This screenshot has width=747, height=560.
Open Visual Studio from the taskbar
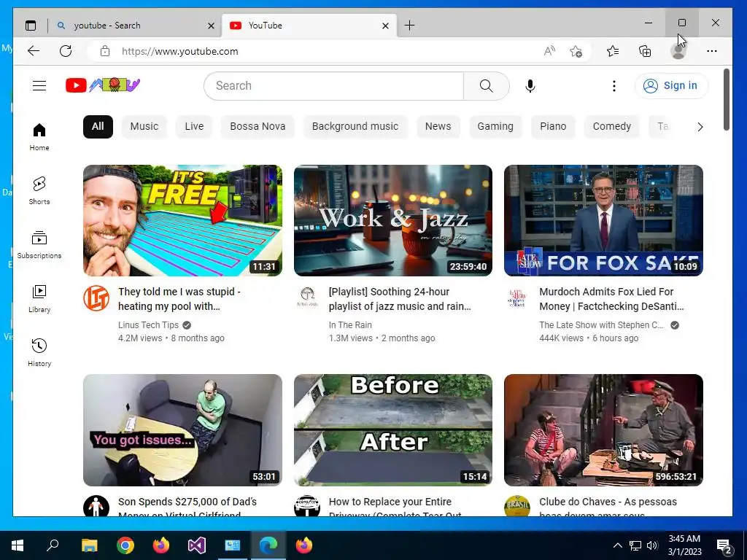tap(197, 545)
